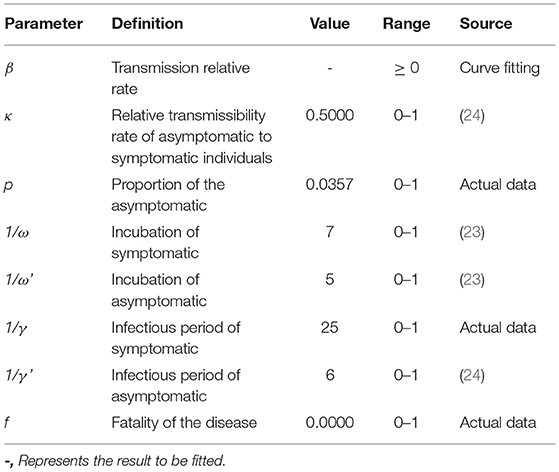The image size is (559, 472).
Task: Select the 0.0000 fatality value cell
Action: tap(330, 423)
